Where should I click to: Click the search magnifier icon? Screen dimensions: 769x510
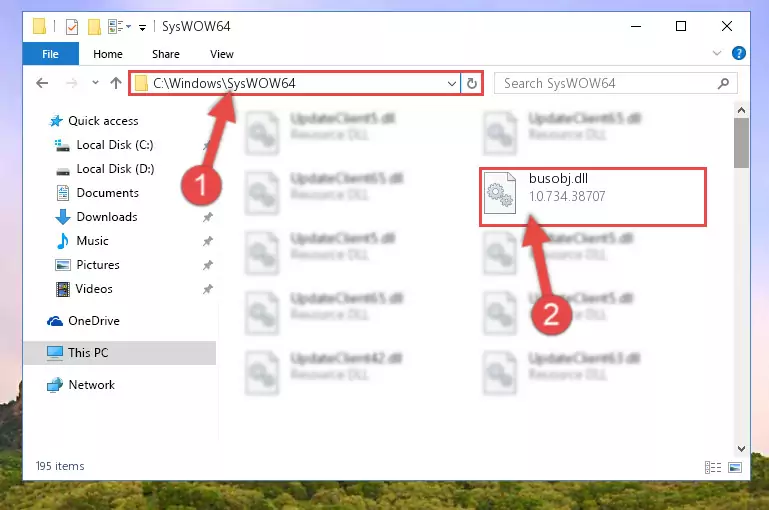(723, 84)
